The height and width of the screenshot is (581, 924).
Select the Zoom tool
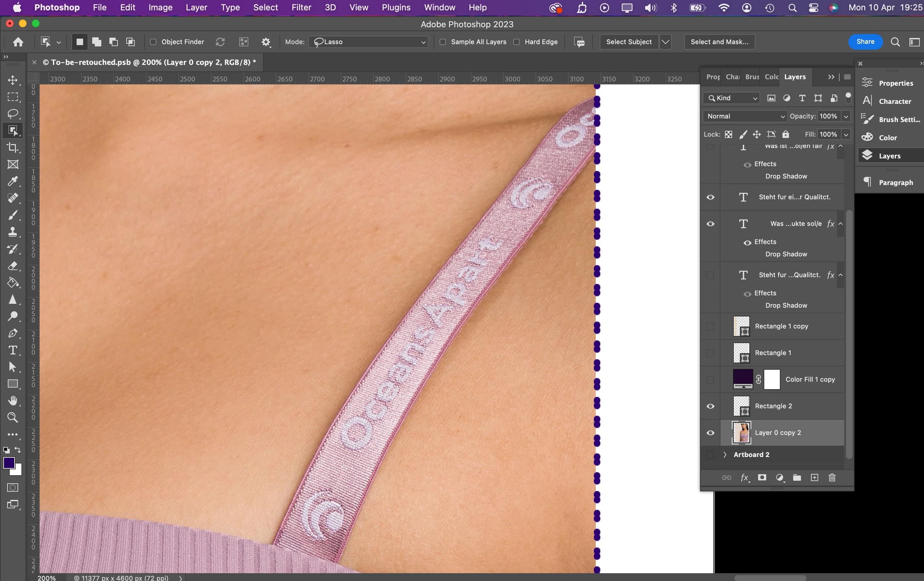13,417
